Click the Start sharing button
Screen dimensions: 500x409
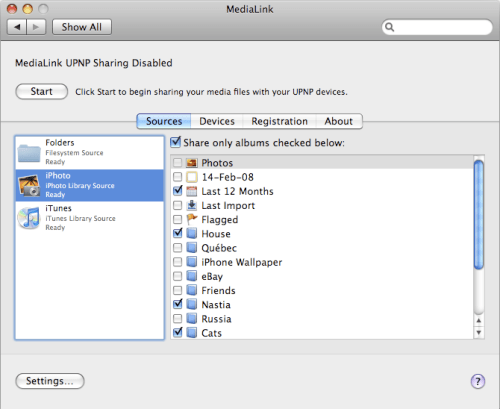(42, 91)
